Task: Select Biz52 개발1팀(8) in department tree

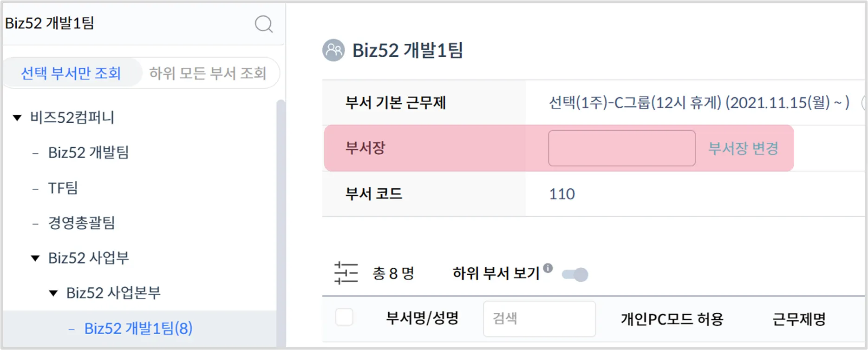Action: pyautogui.click(x=138, y=329)
